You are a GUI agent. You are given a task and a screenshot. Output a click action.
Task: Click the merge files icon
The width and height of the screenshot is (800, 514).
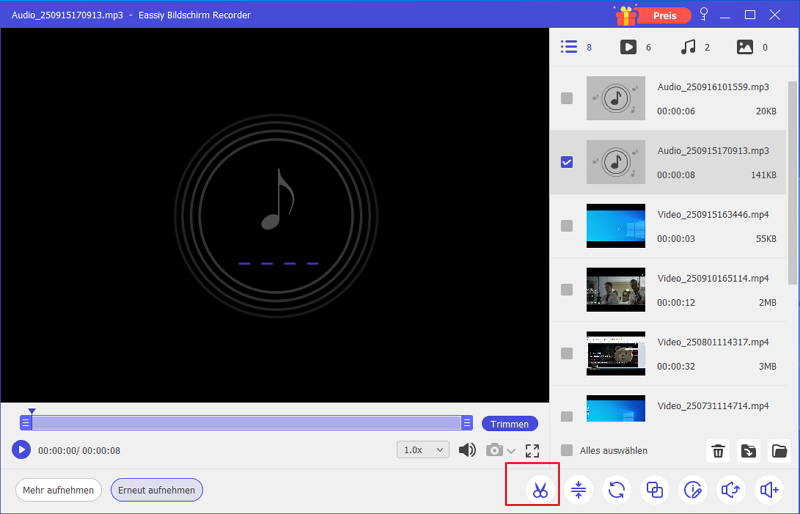(x=655, y=490)
